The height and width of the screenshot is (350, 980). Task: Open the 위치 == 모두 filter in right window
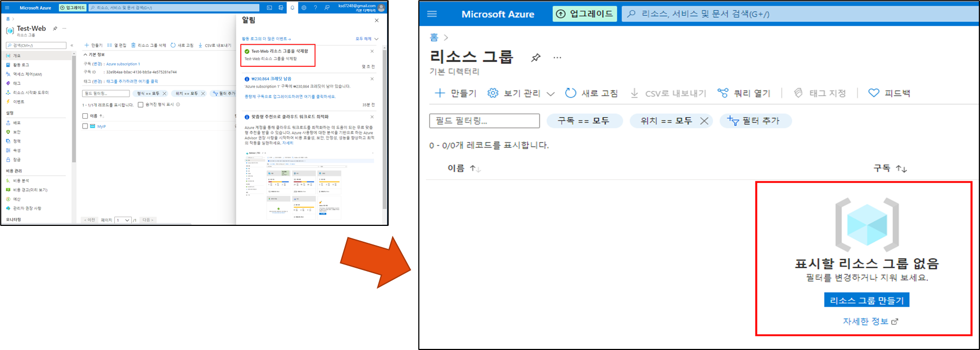[x=666, y=121]
